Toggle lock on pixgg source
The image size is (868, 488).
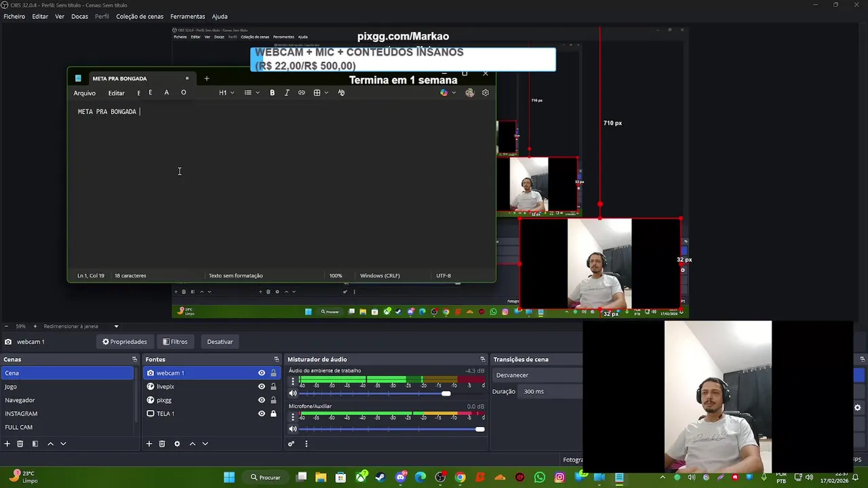[273, 400]
